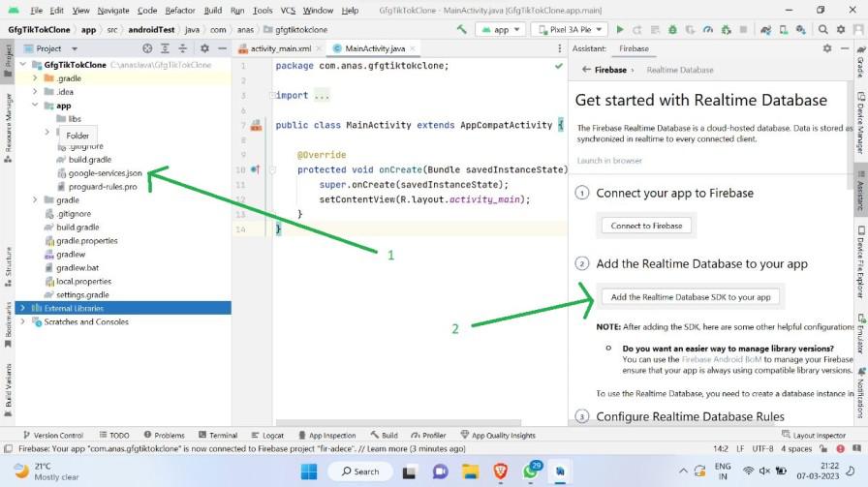Click 4 spaces indent setting in status bar
868x487 pixels.
click(796, 449)
